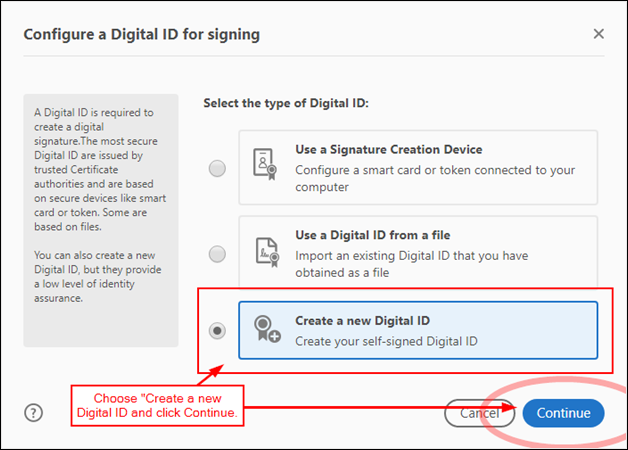
Task: Click the "Import an existing Digital ID" description
Action: tap(412, 264)
